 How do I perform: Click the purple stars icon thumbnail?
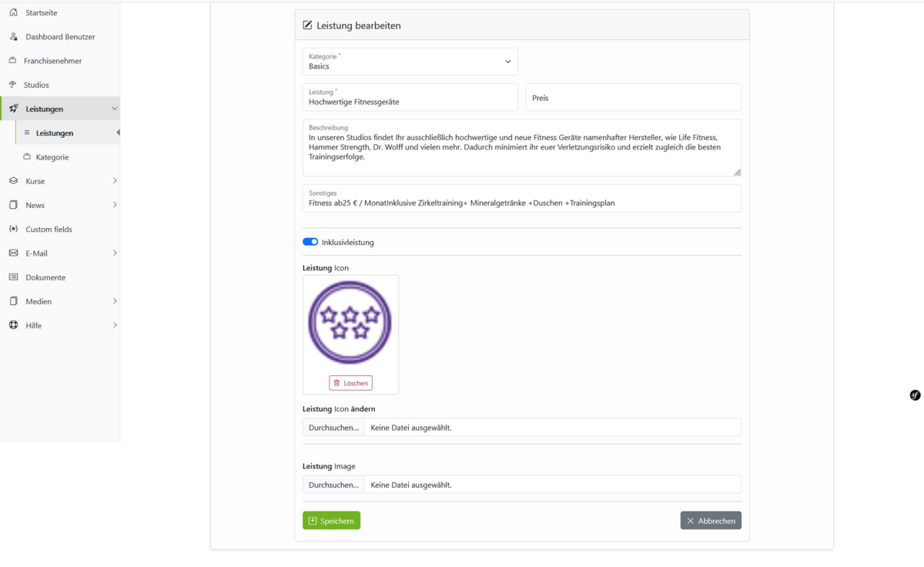click(x=350, y=323)
